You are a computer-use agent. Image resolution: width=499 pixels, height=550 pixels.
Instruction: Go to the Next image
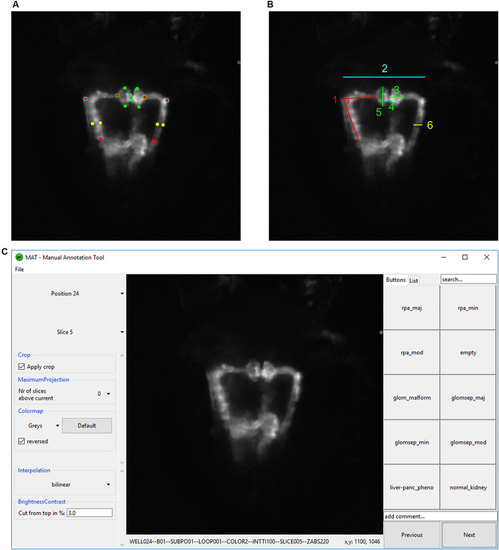pyautogui.click(x=469, y=535)
